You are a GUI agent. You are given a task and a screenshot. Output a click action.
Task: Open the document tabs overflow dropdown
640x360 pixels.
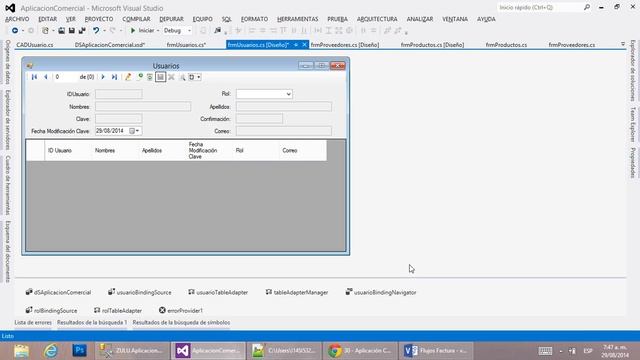(623, 44)
